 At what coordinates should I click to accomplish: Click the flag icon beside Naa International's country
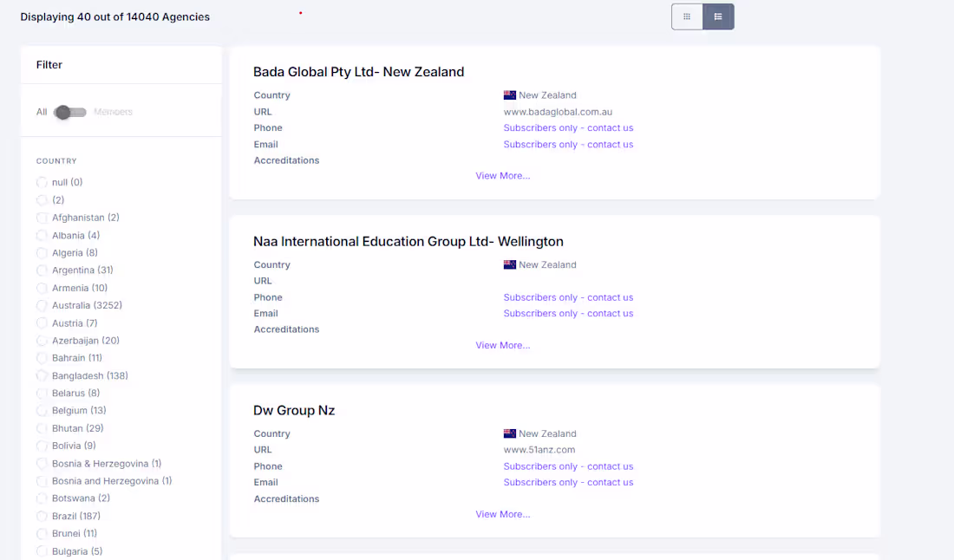509,264
